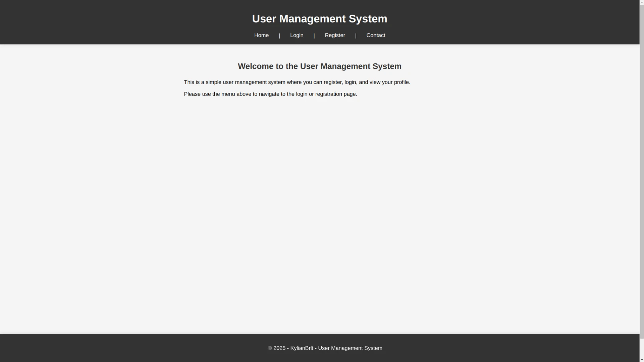Open the Home page link

pos(261,35)
